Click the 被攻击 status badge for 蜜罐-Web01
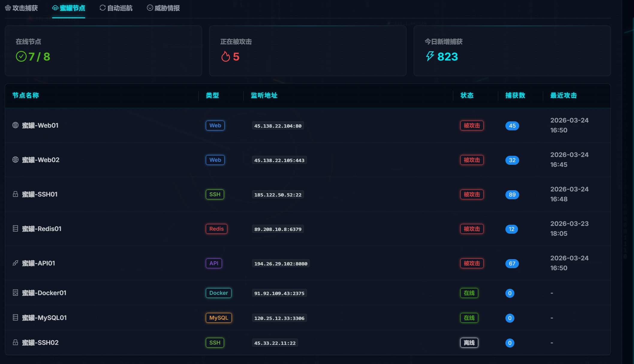 472,126
